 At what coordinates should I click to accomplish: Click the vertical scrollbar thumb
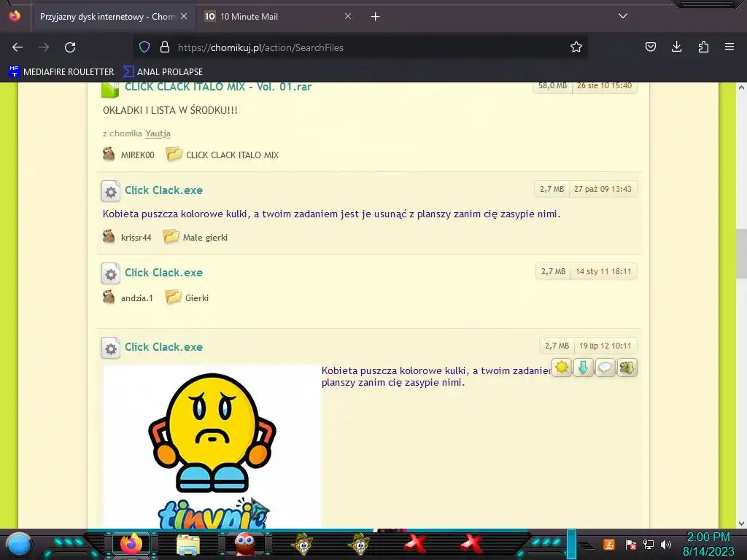741,253
